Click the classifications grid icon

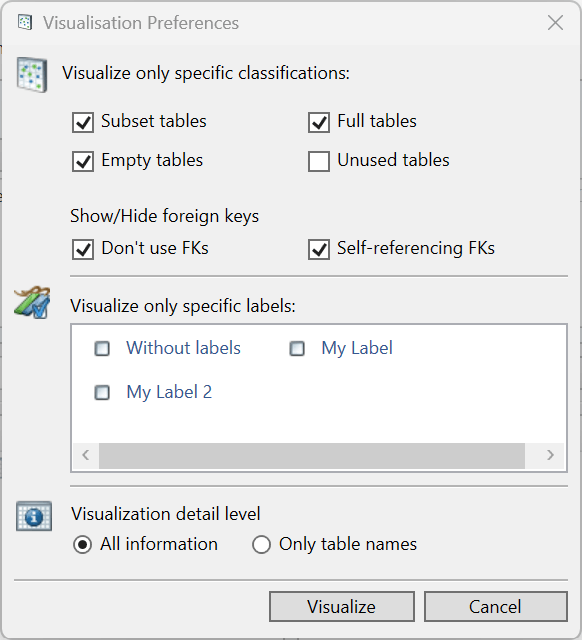point(32,75)
